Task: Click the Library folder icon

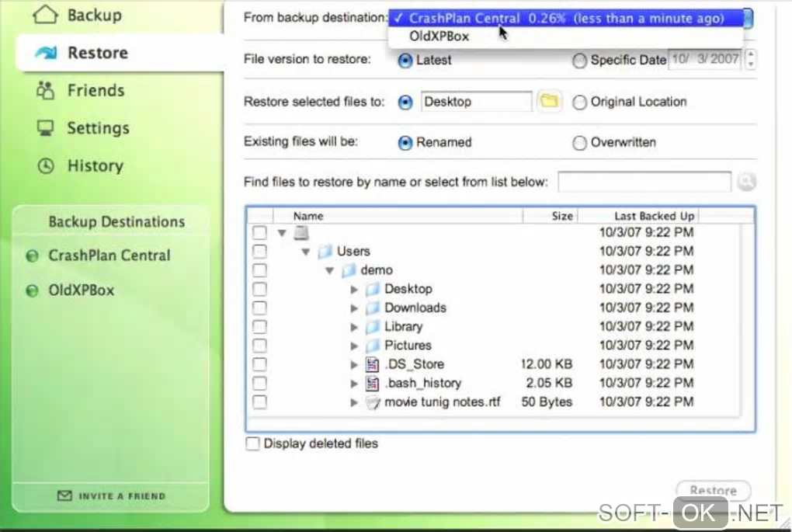Action: tap(373, 327)
